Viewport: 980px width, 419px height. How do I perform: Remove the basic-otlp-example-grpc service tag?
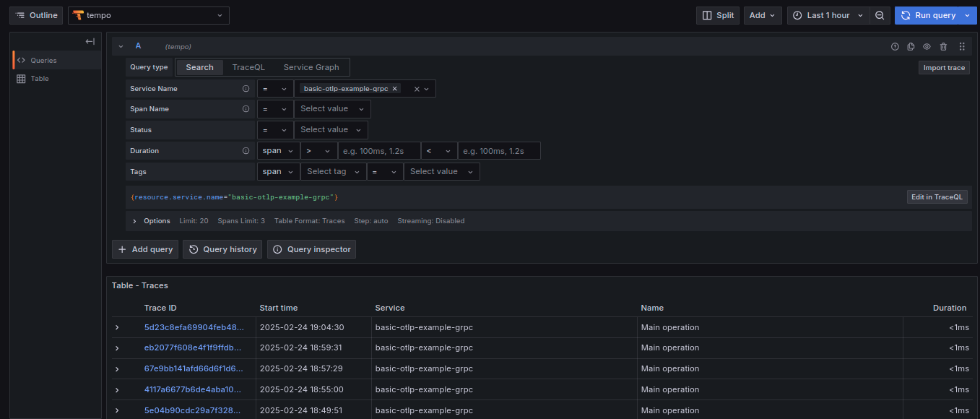tap(394, 89)
